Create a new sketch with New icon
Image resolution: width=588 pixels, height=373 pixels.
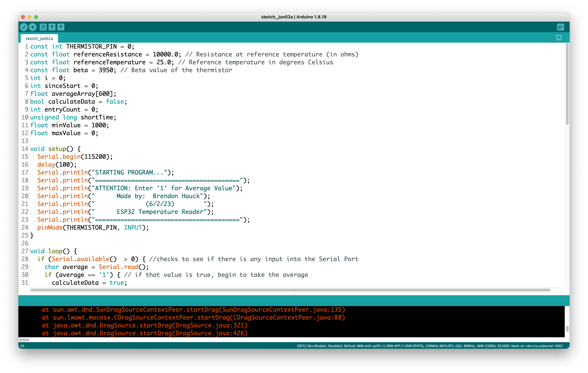click(x=43, y=27)
